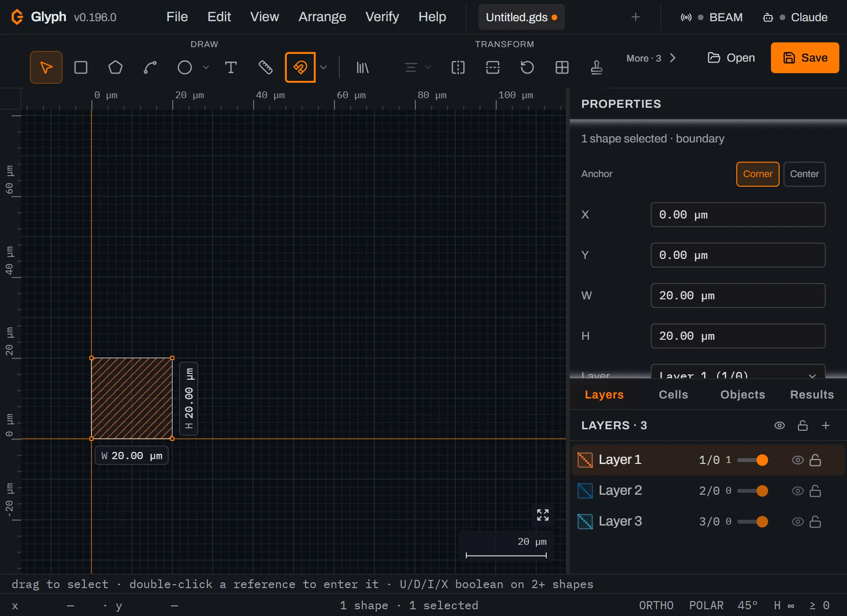Expand the circle tool dropdown arrow
The image size is (847, 616).
(x=206, y=67)
